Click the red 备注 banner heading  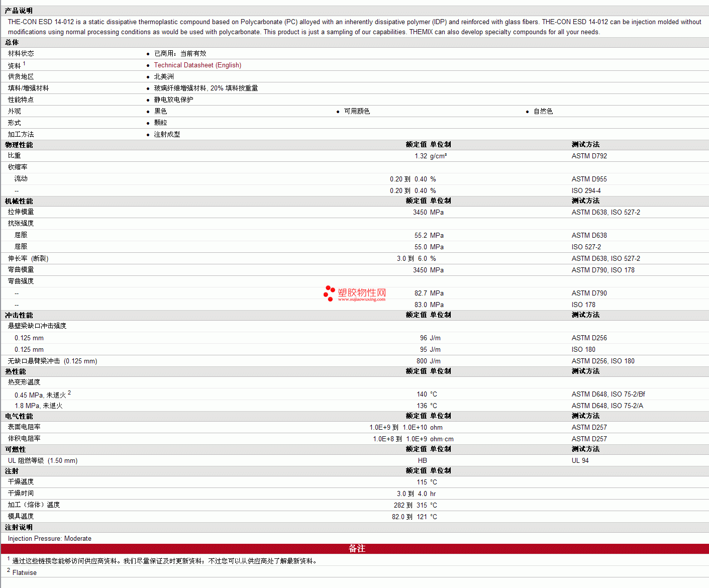pos(357,549)
